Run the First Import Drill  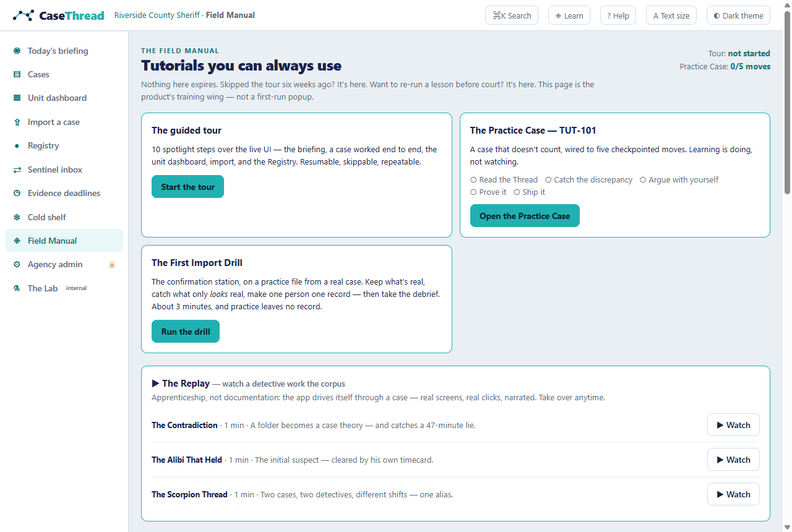click(186, 332)
